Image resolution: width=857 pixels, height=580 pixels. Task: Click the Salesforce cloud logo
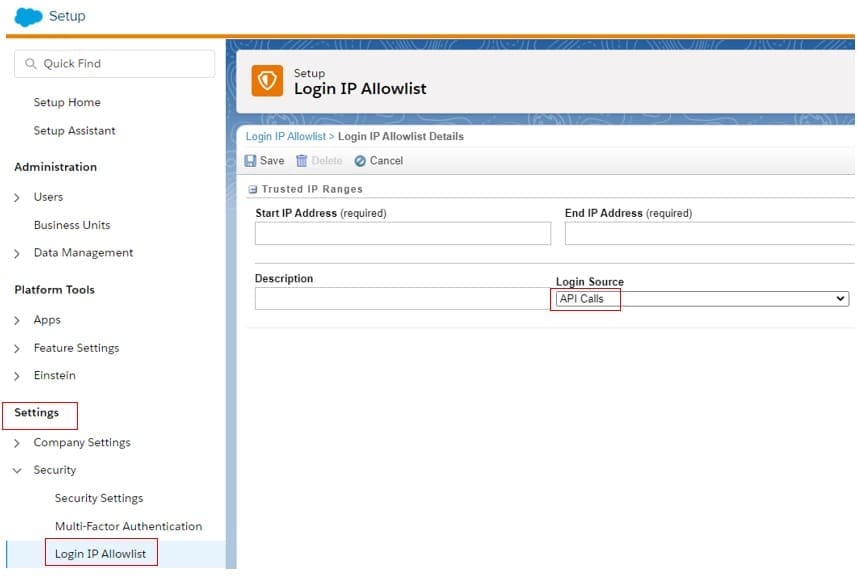28,17
